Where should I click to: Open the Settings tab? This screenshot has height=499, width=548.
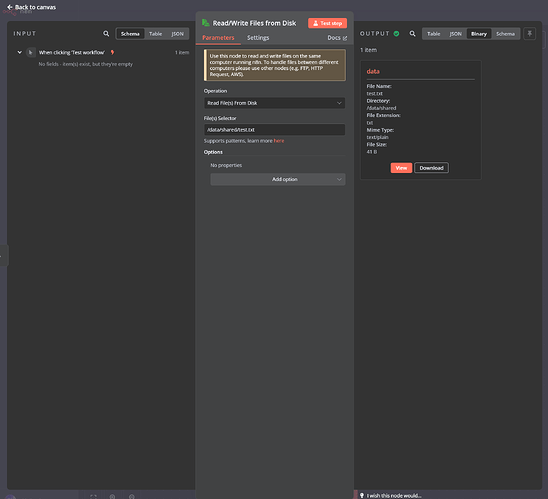click(258, 38)
